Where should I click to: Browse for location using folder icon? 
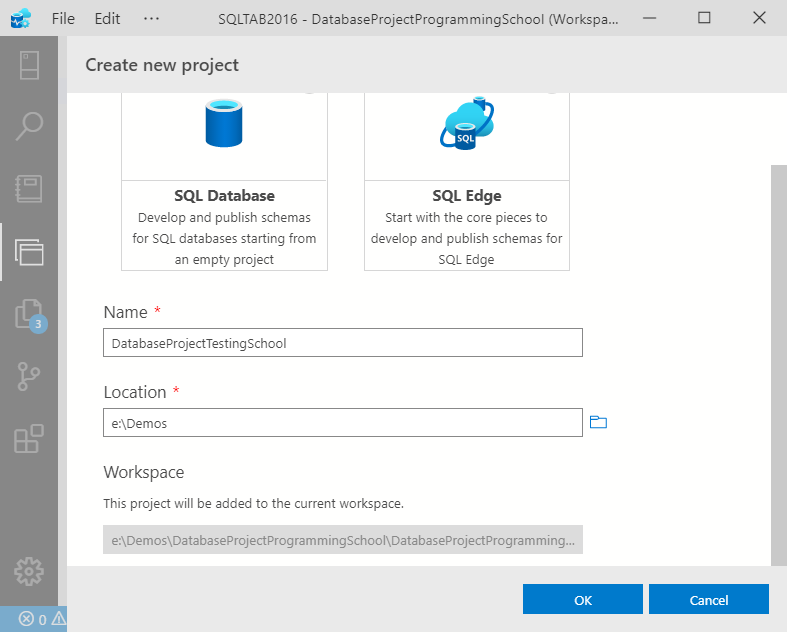[598, 423]
